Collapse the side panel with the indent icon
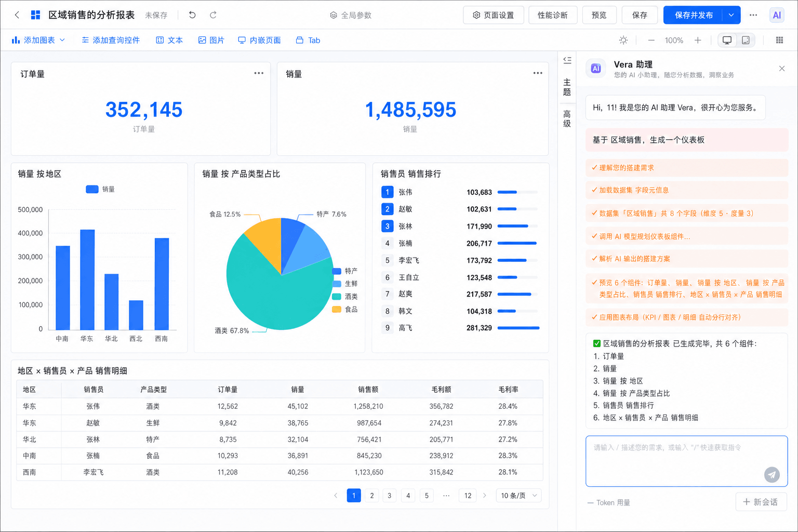Image resolution: width=798 pixels, height=532 pixels. [567, 60]
